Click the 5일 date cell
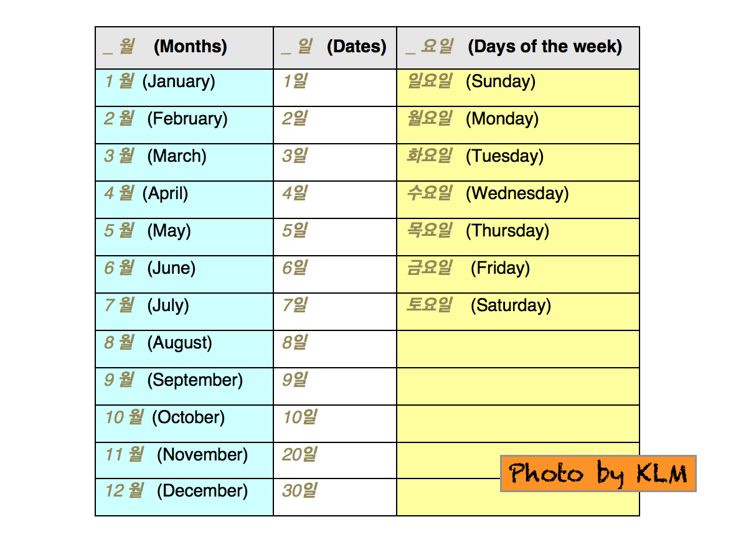The width and height of the screenshot is (741, 560). click(335, 236)
